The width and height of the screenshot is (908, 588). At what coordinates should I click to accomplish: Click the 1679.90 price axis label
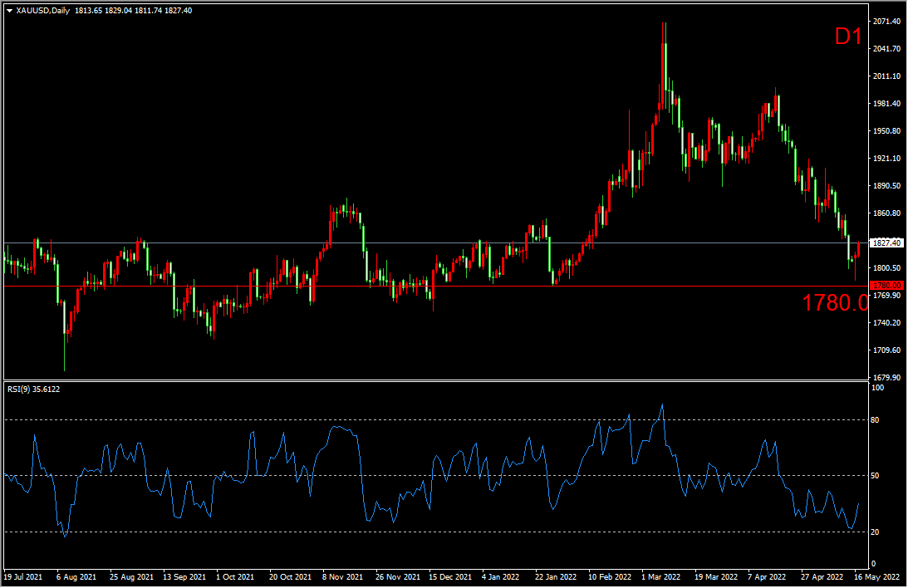point(886,377)
